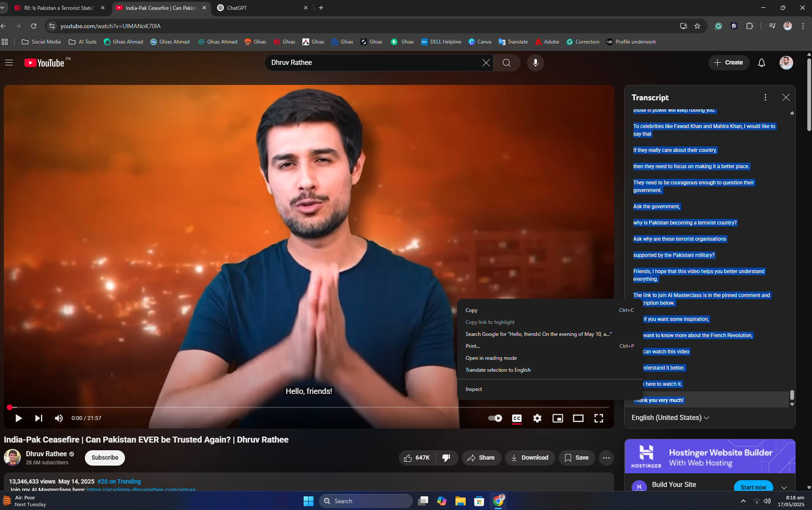Screen dimensions: 812x510
Task: Open #20 on Trending link
Action: [119, 481]
